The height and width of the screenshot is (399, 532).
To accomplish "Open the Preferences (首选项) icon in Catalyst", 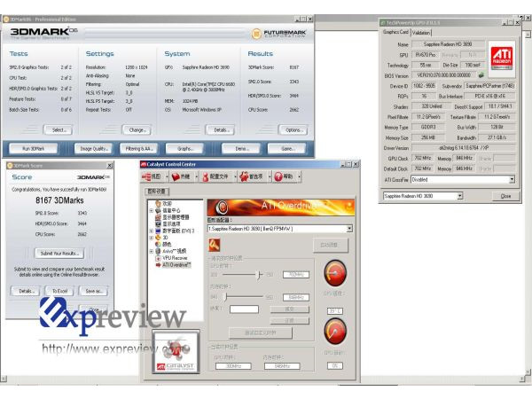I will pyautogui.click(x=252, y=176).
